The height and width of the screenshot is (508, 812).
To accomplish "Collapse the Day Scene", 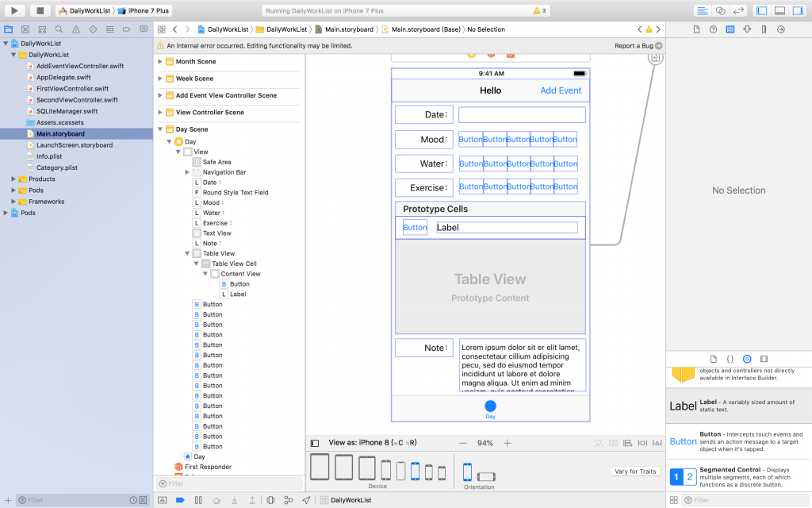I will click(160, 129).
